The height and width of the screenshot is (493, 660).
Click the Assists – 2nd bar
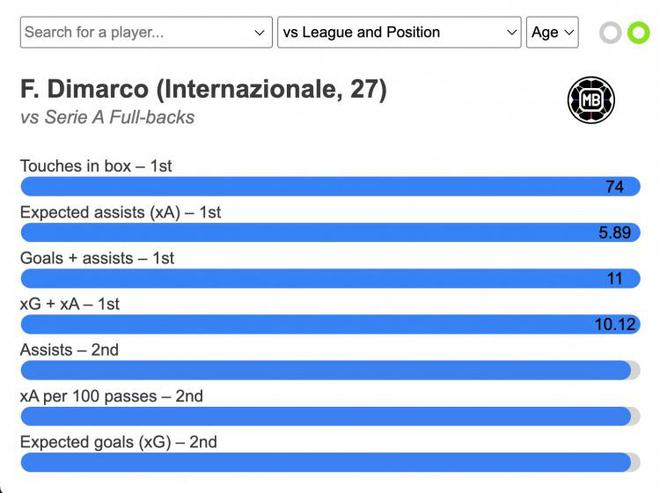330,370
